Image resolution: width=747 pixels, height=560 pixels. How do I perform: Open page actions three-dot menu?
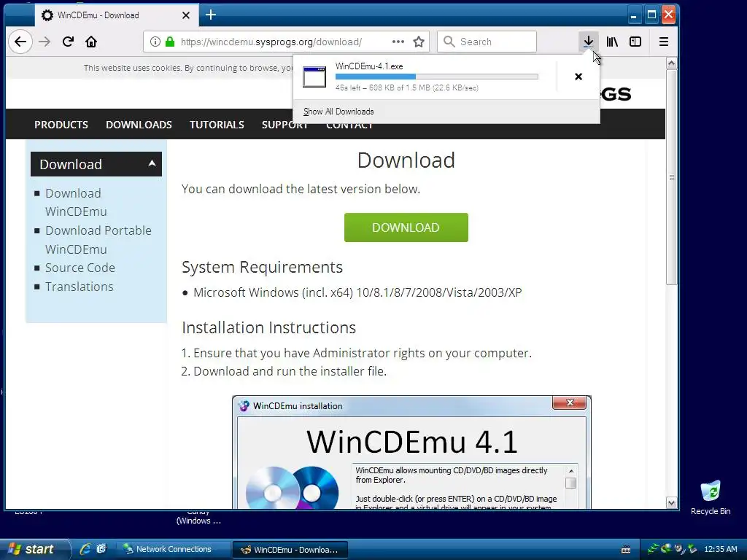tap(398, 42)
